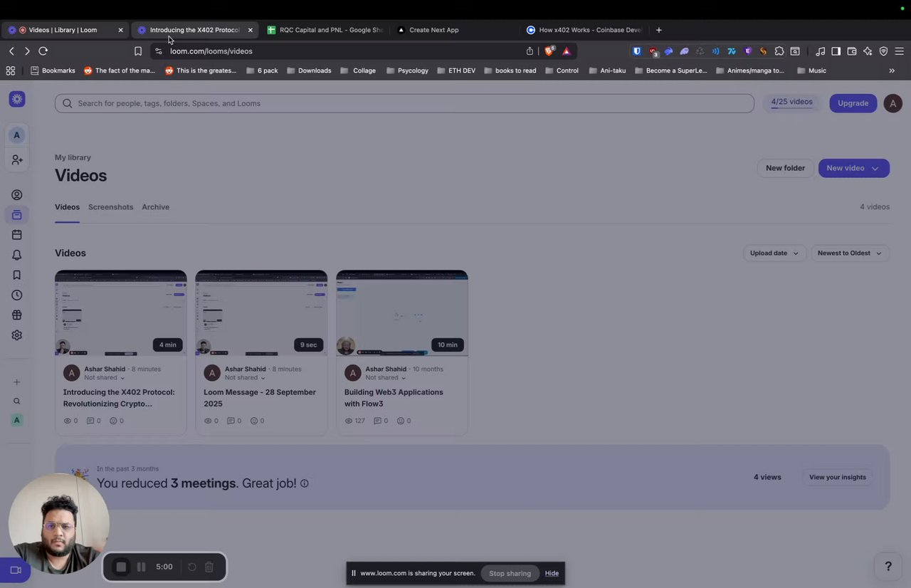911x588 pixels.
Task: Click the info icon after Great job!
Action: tap(305, 483)
